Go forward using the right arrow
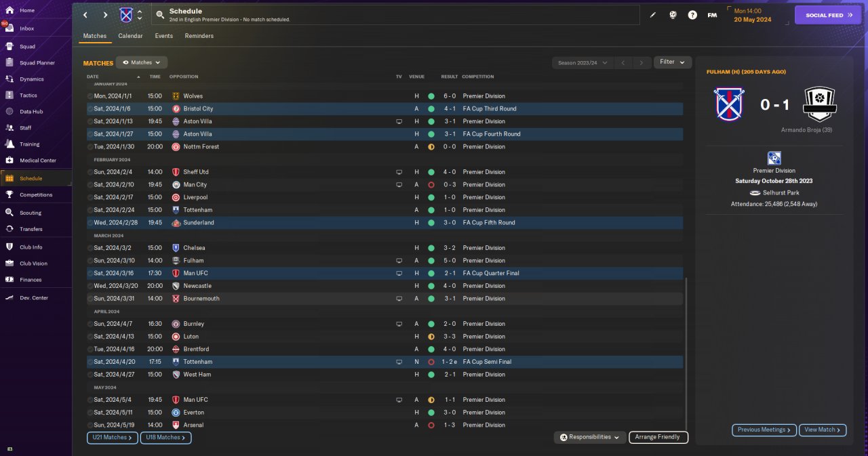Screen dimensions: 868x456 [x=105, y=15]
